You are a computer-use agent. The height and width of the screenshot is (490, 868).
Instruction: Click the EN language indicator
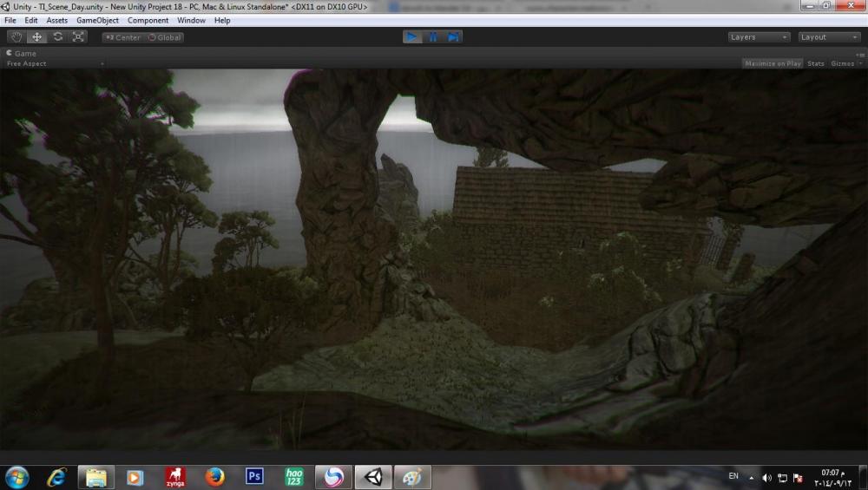733,476
